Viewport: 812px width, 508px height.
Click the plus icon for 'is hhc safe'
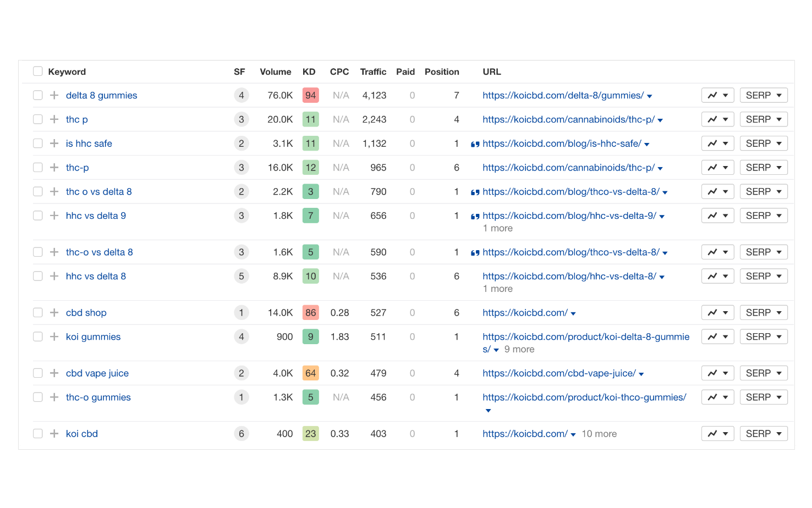[54, 143]
